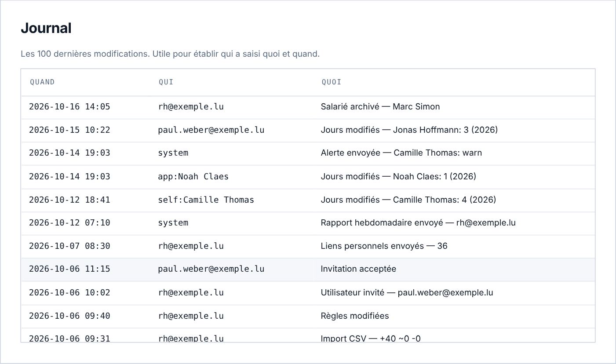The height and width of the screenshot is (364, 616).
Task: Select 'Alerte envoyée — Camille Thomas: warn' entry
Action: coord(401,153)
